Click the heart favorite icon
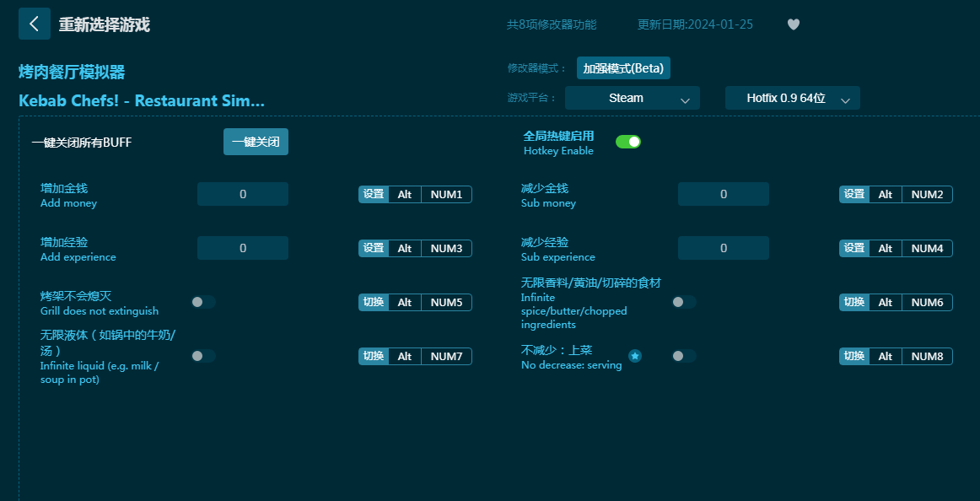Viewport: 980px width, 501px height. (x=793, y=24)
